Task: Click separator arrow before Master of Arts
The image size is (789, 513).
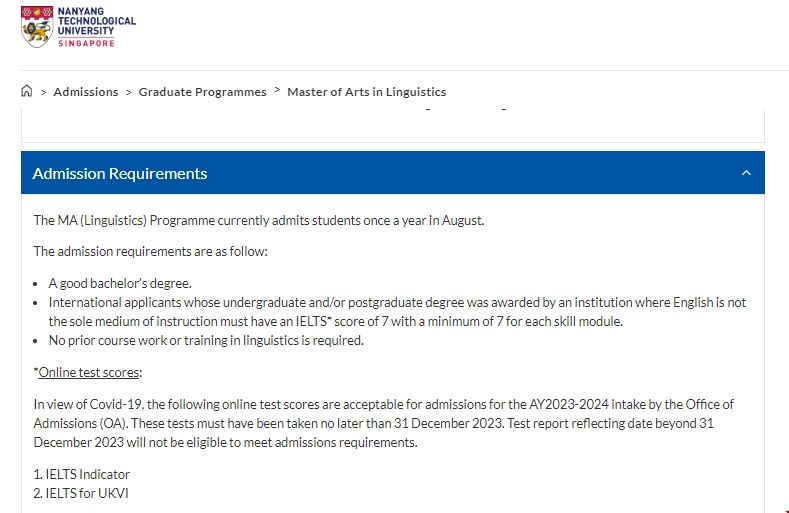Action: coord(277,91)
